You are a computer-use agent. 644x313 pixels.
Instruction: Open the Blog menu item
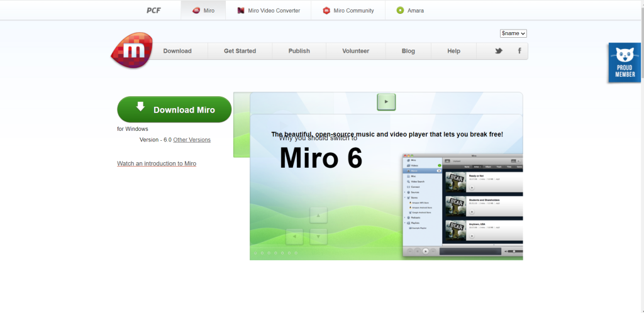(408, 51)
